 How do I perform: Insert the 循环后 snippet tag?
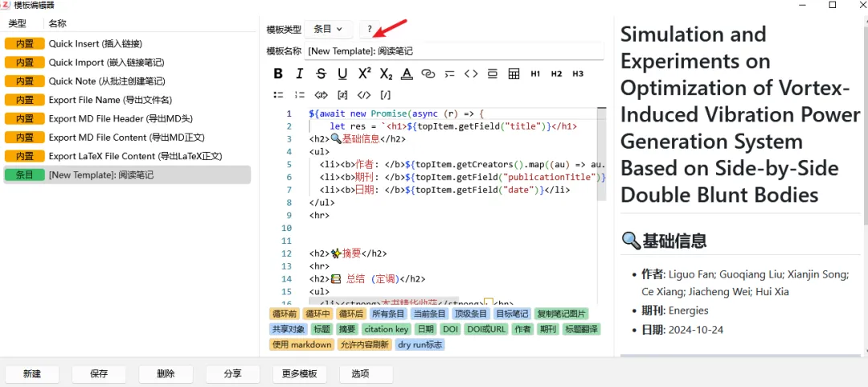pyautogui.click(x=351, y=314)
